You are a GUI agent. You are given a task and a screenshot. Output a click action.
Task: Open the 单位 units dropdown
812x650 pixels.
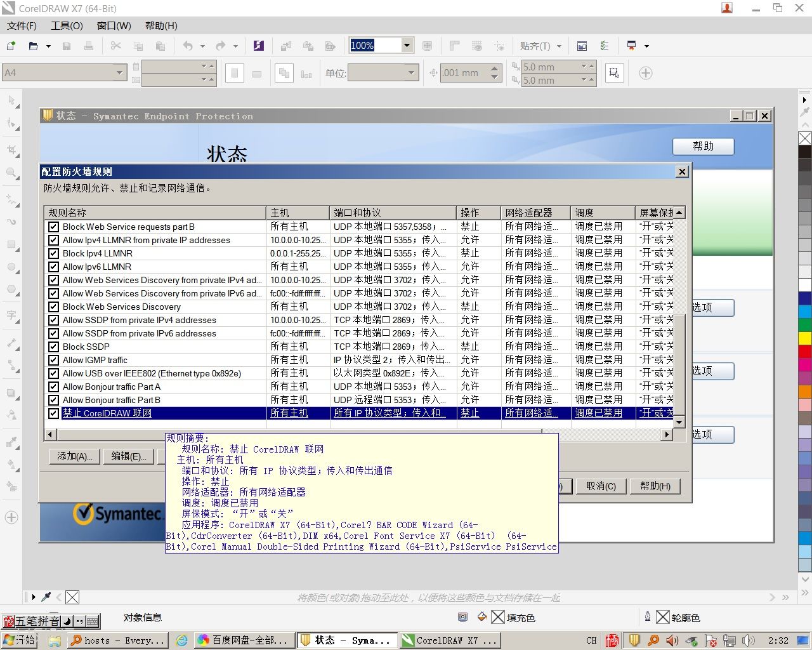(411, 73)
